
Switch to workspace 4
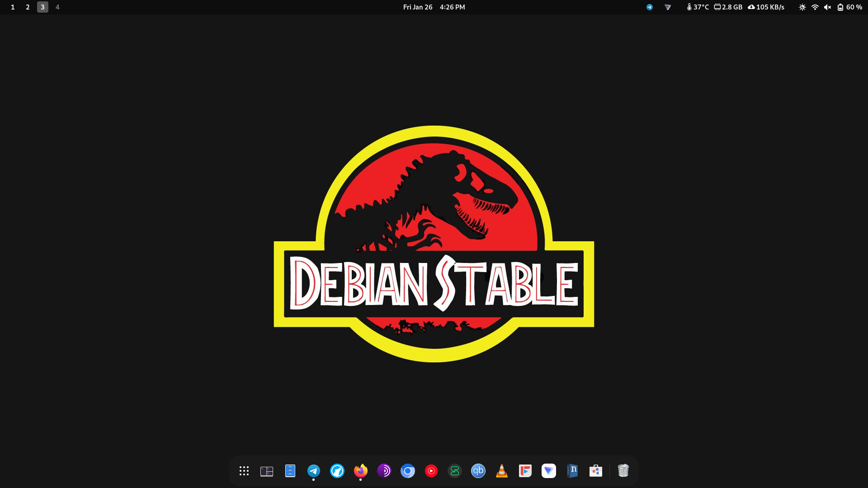tap(57, 7)
